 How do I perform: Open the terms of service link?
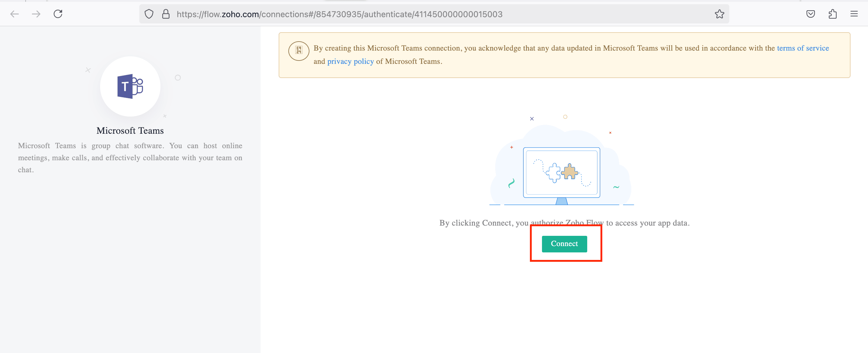pyautogui.click(x=803, y=48)
